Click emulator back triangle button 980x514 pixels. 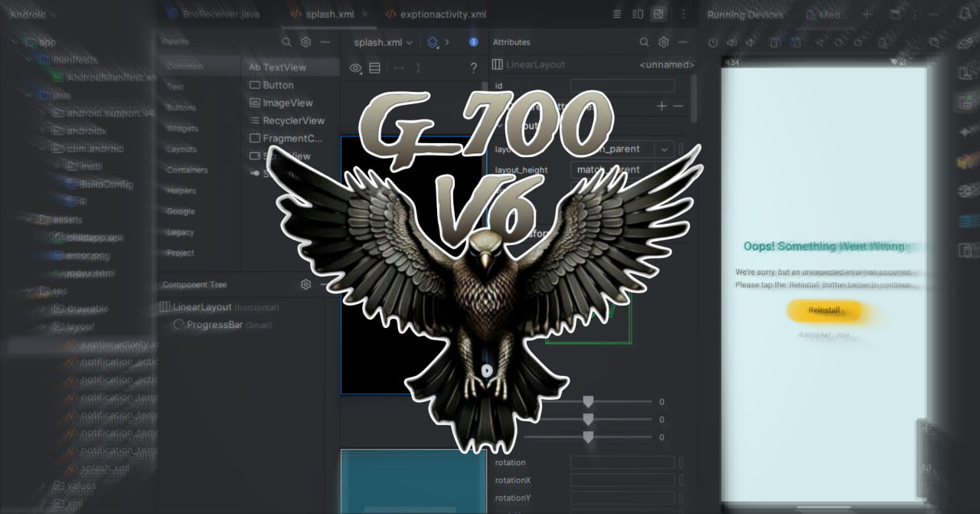pyautogui.click(x=820, y=43)
